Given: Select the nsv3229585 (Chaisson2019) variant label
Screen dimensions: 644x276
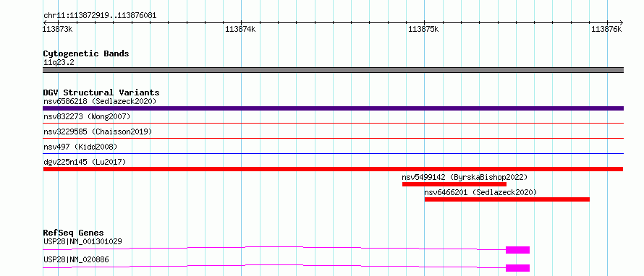Looking at the screenshot, I should point(98,132).
